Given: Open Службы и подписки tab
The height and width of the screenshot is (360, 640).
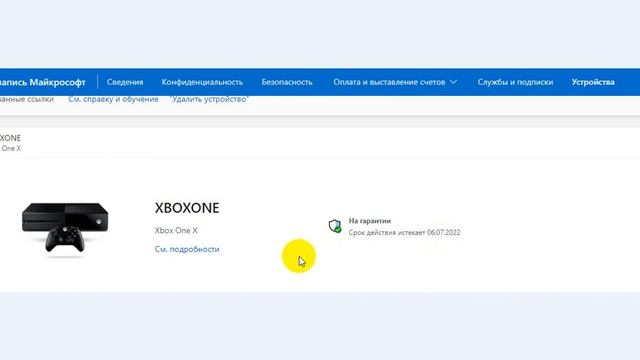Looking at the screenshot, I should (515, 82).
